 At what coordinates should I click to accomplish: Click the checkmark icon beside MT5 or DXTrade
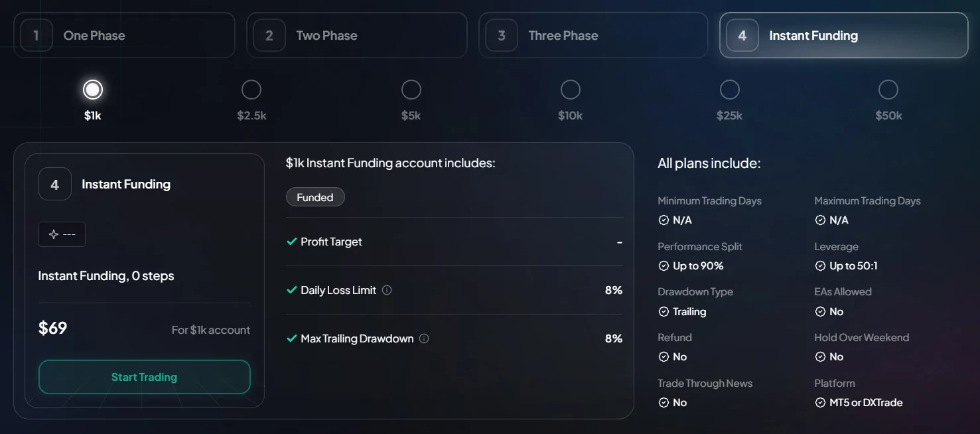pos(820,403)
